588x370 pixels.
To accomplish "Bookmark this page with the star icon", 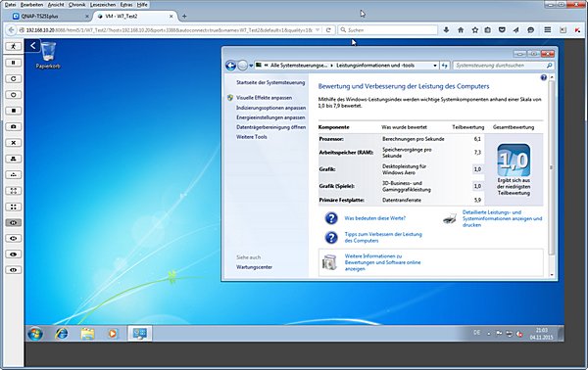I will coord(474,30).
